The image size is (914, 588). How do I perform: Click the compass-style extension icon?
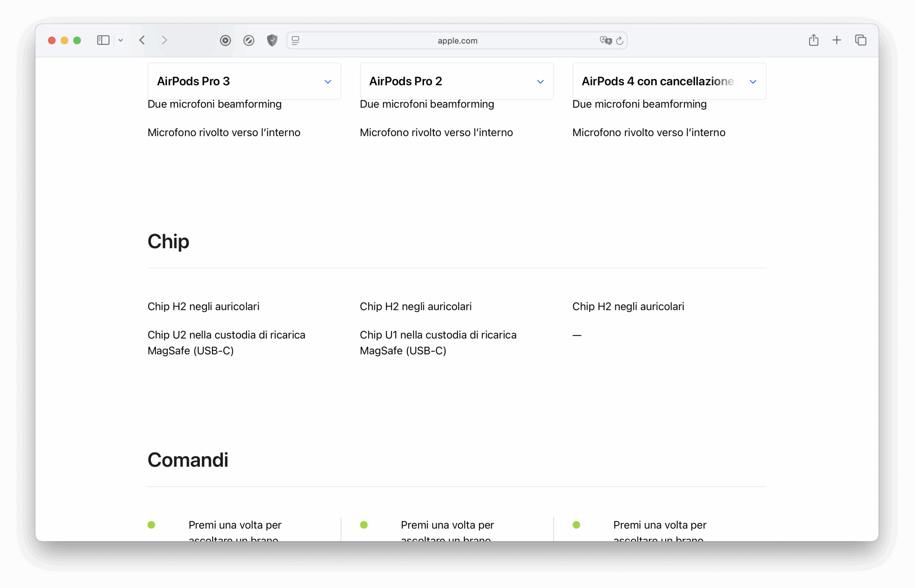(x=249, y=40)
